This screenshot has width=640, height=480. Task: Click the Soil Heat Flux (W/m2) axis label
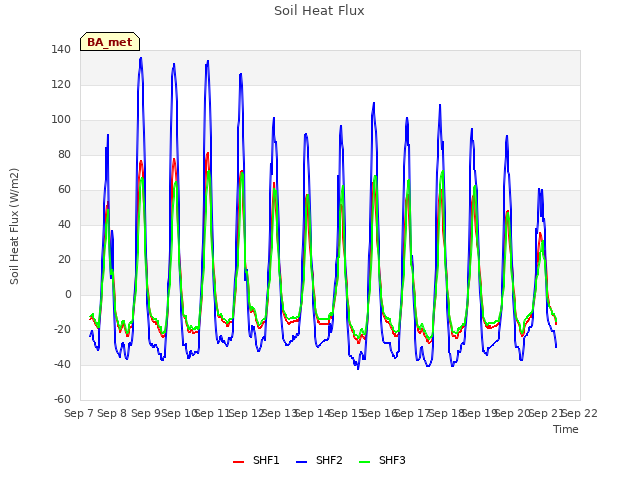click(x=14, y=226)
